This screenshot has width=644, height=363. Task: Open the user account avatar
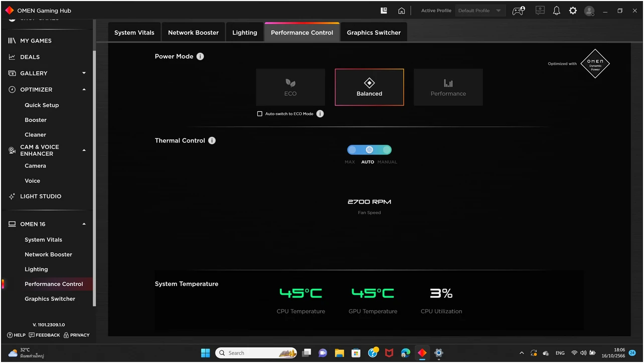click(x=590, y=11)
